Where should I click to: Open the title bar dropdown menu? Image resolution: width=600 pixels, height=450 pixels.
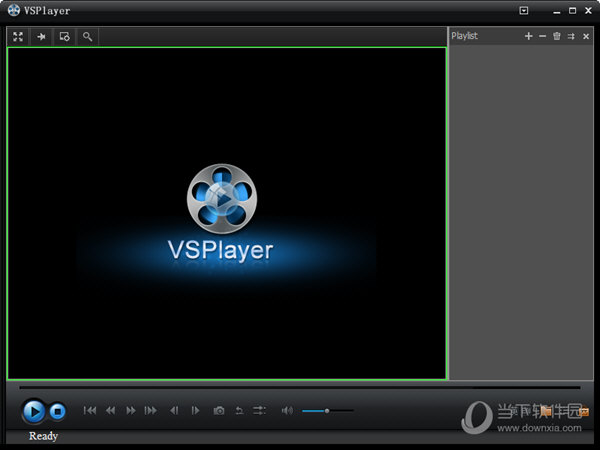(x=524, y=10)
